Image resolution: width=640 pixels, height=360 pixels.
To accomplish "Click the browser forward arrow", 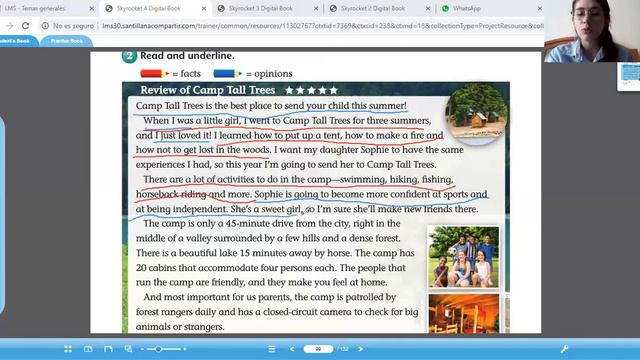I will pos(9,26).
